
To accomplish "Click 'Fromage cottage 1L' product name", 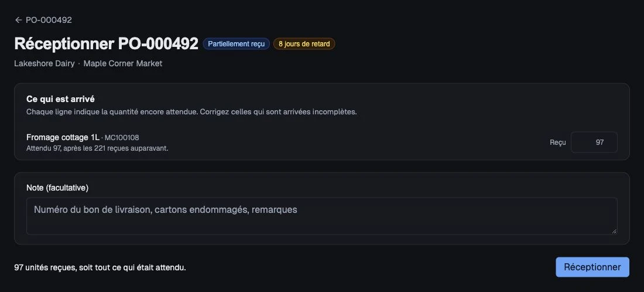I will 63,137.
